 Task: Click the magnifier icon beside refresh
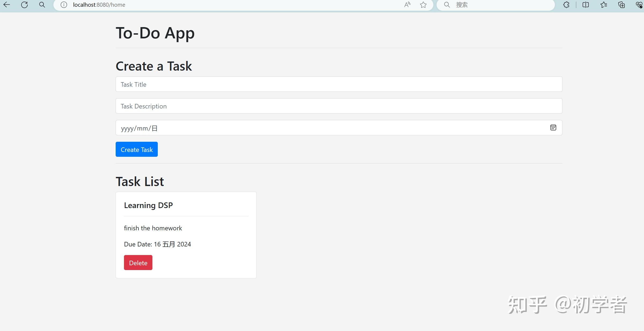(42, 5)
